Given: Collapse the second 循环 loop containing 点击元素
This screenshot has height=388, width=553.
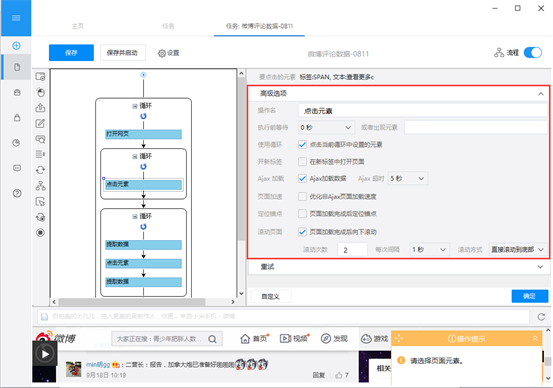Looking at the screenshot, I should [134, 156].
